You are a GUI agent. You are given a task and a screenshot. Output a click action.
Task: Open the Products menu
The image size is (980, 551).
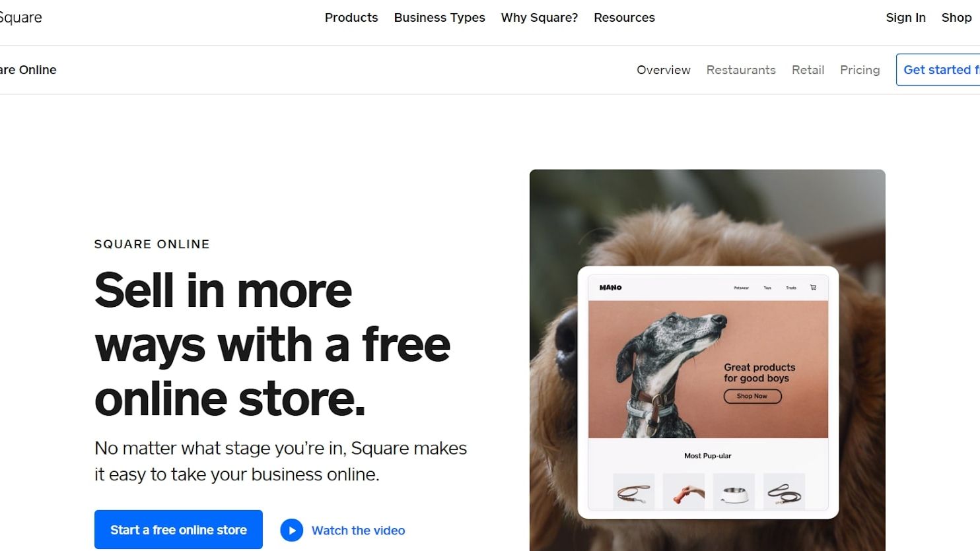coord(351,18)
